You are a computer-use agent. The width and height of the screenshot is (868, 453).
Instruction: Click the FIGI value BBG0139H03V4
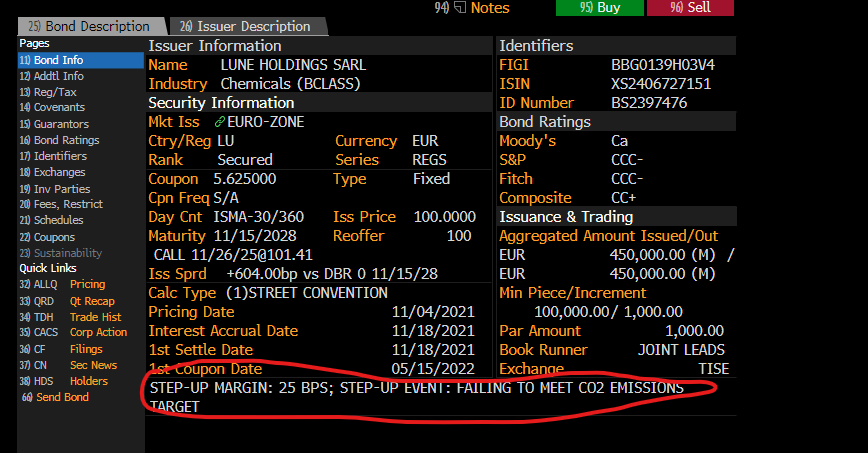click(663, 65)
